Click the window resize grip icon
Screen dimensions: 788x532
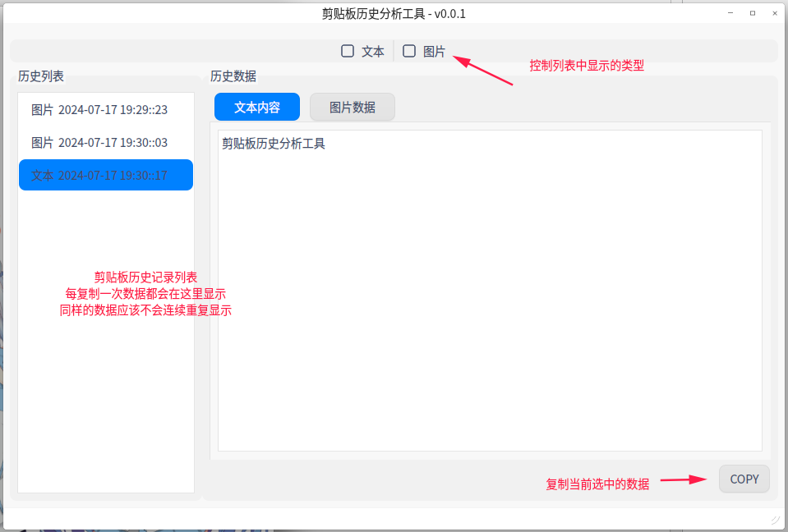pyautogui.click(x=774, y=519)
